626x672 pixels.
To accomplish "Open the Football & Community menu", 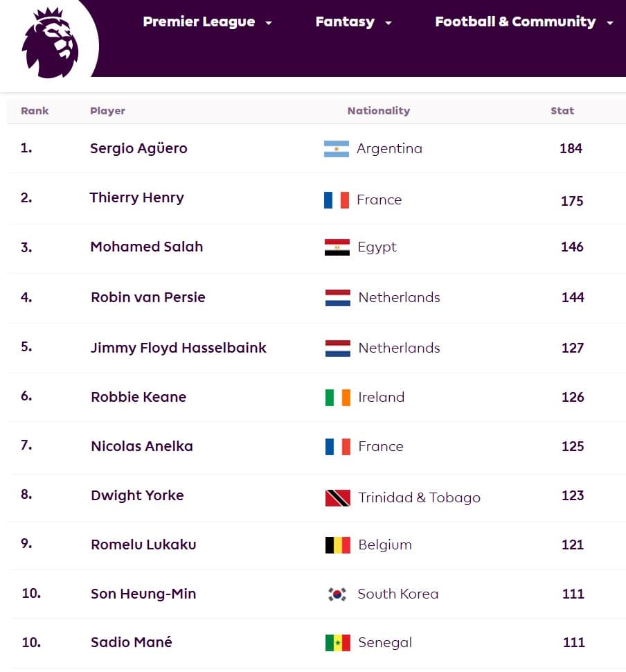I will [515, 22].
